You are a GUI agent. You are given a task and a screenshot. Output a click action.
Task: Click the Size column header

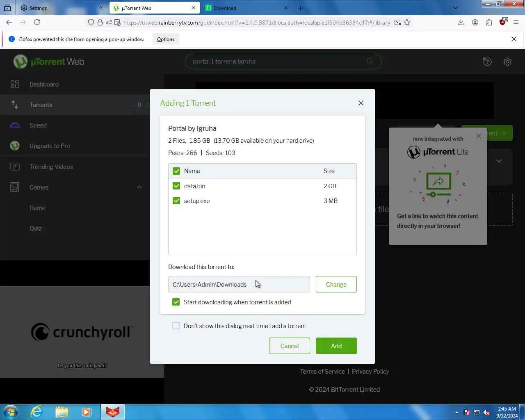pos(329,171)
